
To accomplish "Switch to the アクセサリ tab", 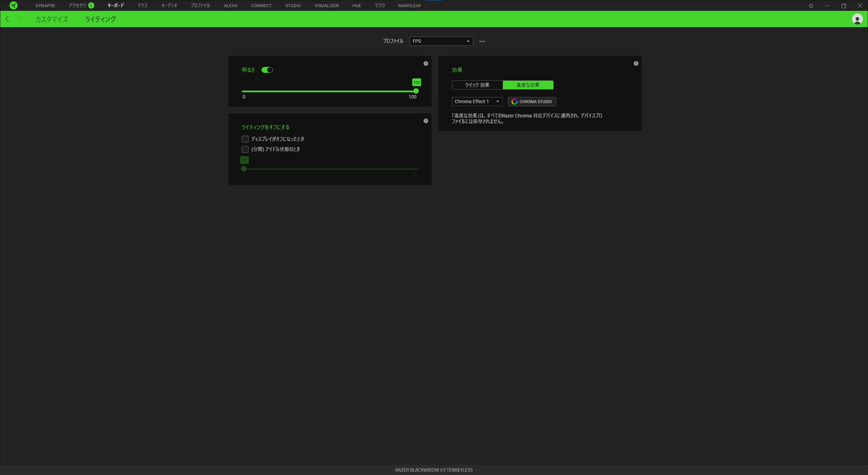I will click(78, 5).
